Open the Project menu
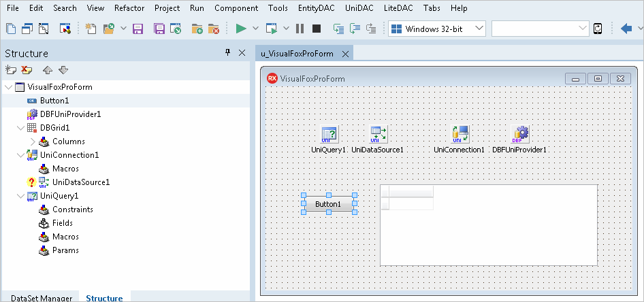Image resolution: width=644 pixels, height=302 pixels. point(167,7)
